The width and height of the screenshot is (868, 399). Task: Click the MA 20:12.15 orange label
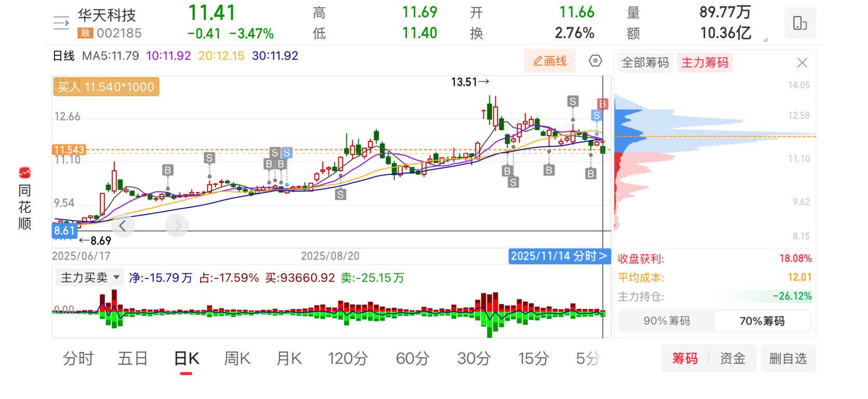click(x=221, y=56)
